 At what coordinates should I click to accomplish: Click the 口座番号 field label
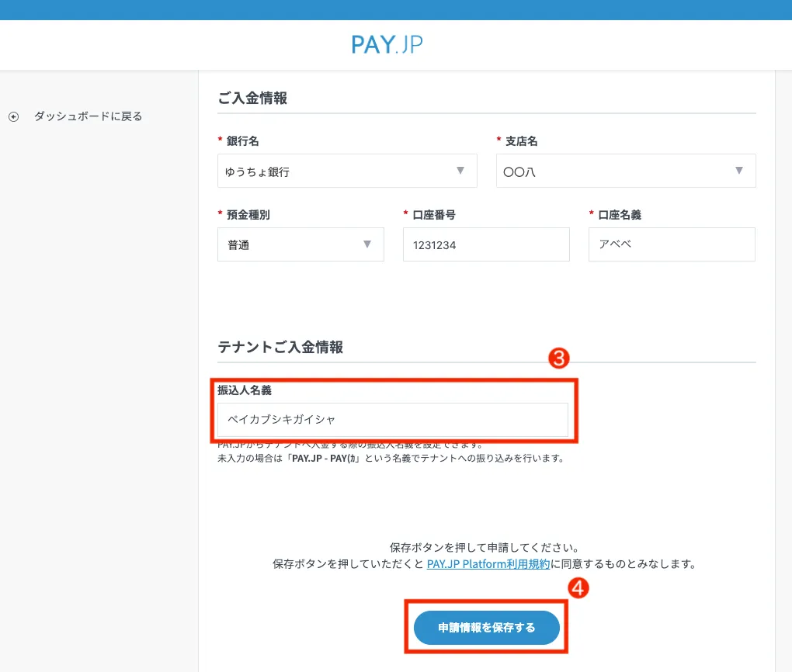(434, 215)
